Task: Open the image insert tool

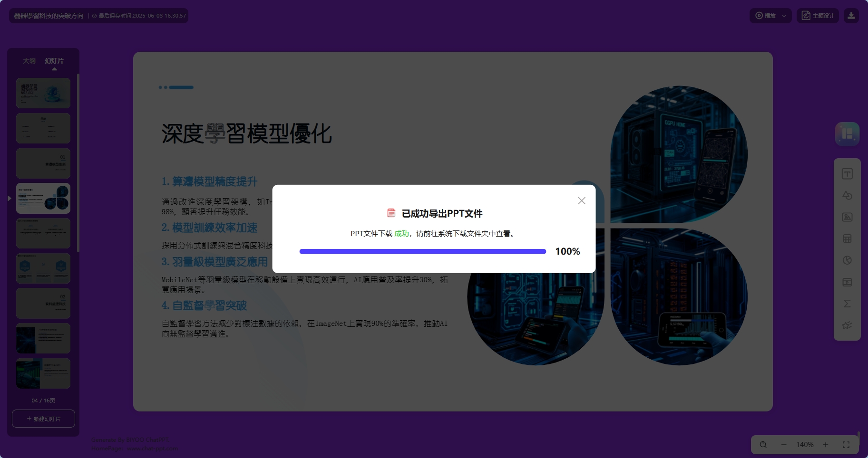Action: 847,217
